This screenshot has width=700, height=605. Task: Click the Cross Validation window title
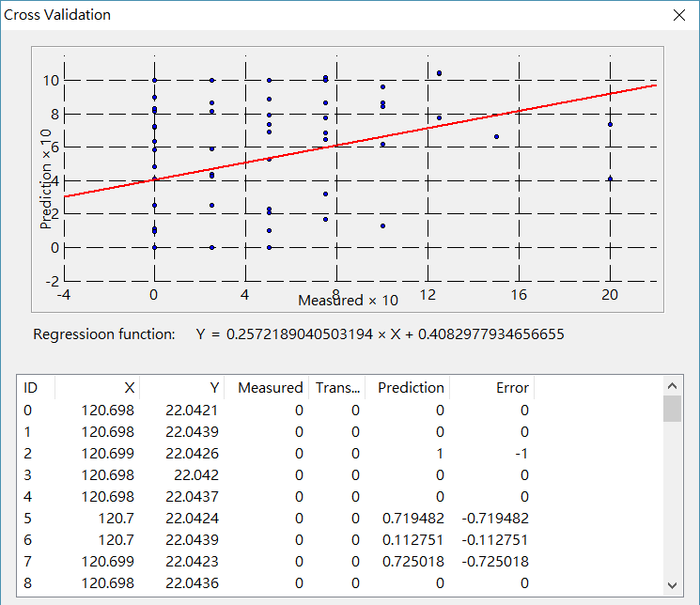point(57,15)
